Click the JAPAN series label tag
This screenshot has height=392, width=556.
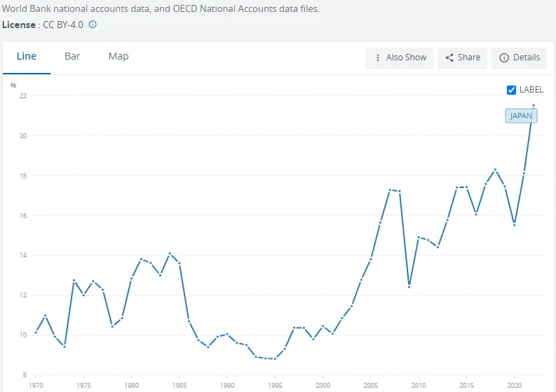pos(521,116)
